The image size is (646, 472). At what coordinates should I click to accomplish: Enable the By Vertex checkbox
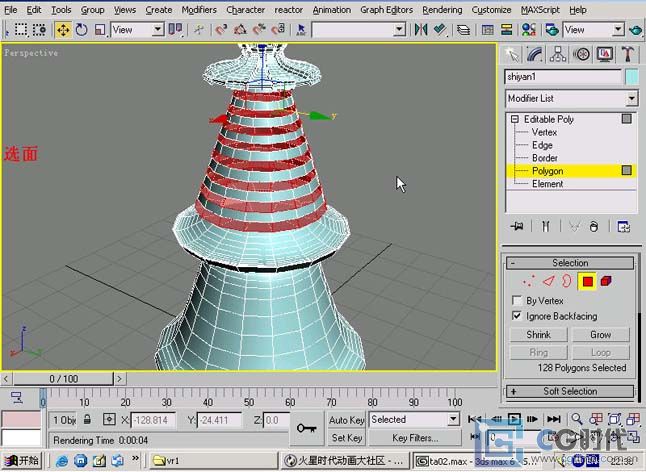tap(516, 300)
